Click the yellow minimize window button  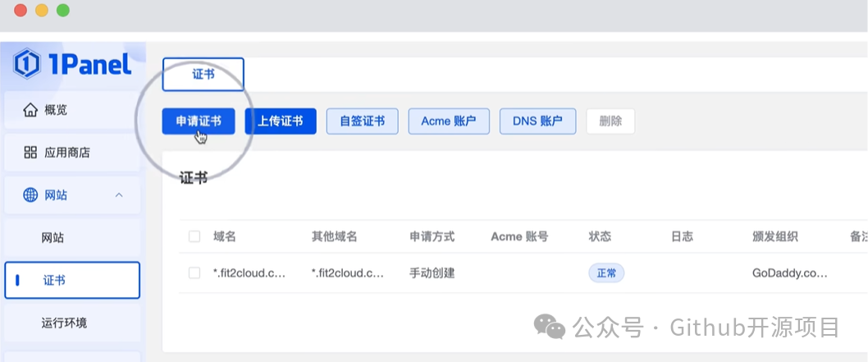point(42,10)
